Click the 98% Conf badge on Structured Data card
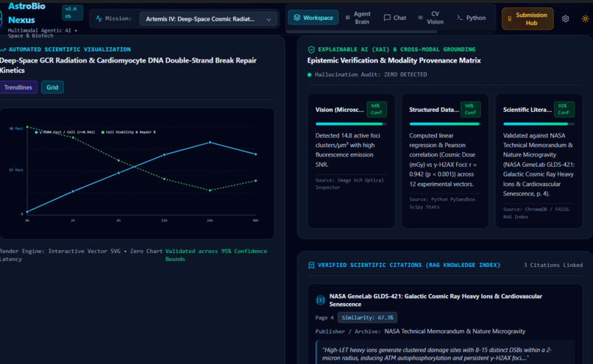Screen dimensions: 593x364 coord(470,110)
